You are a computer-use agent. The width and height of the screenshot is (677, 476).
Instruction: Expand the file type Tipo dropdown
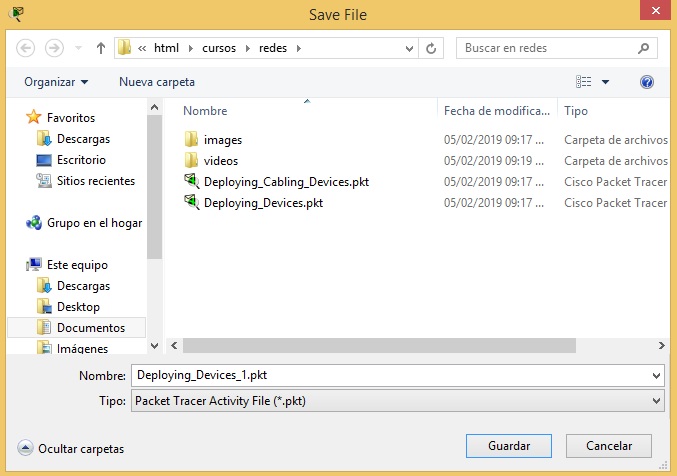pos(656,400)
